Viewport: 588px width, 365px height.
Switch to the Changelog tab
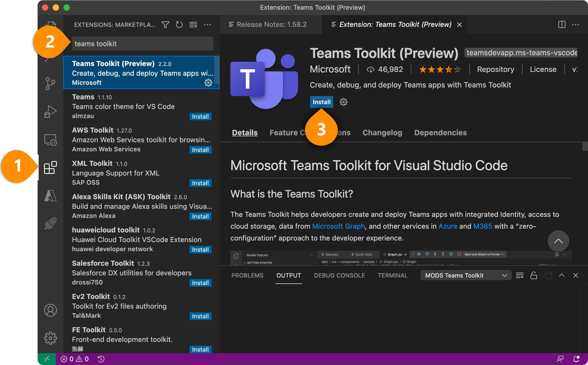click(x=382, y=132)
